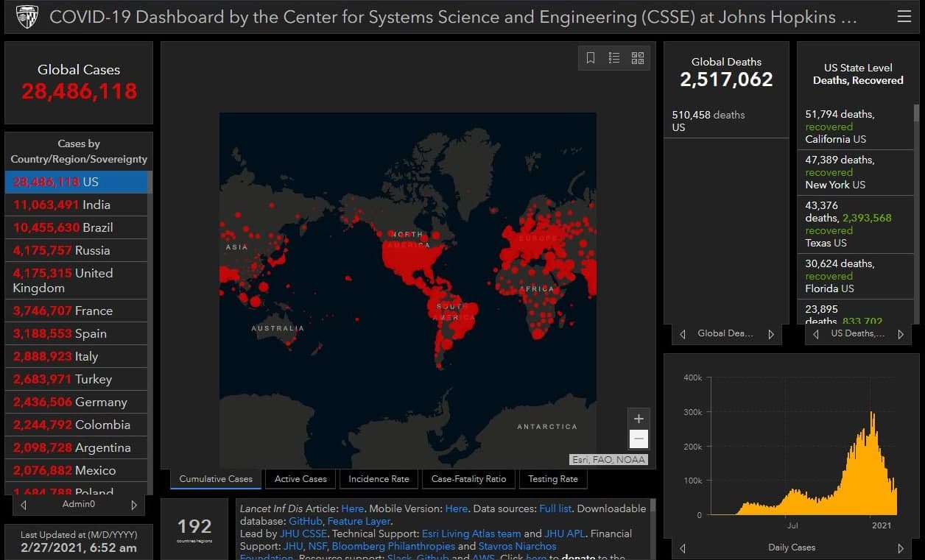Click the Last Updated 2/27/2021 timestamp
The image size is (925, 560).
click(x=78, y=547)
